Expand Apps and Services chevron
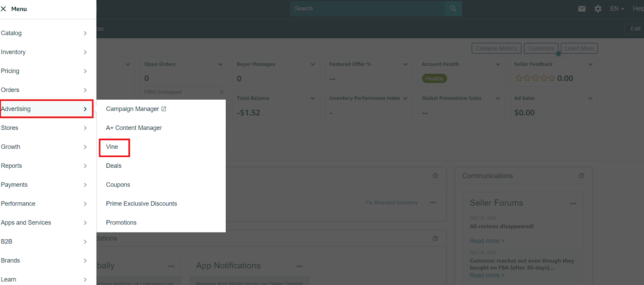Image resolution: width=644 pixels, height=285 pixels. (85, 223)
